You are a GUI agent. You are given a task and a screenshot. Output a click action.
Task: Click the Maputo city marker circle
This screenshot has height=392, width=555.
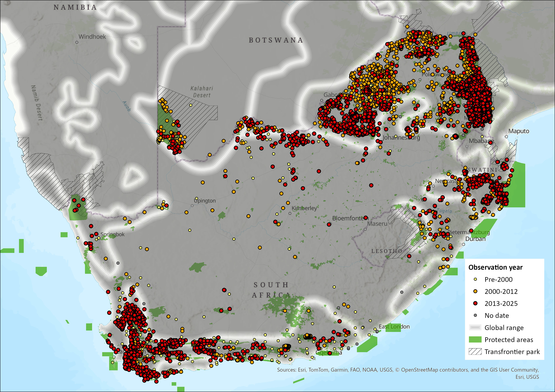tap(506, 137)
